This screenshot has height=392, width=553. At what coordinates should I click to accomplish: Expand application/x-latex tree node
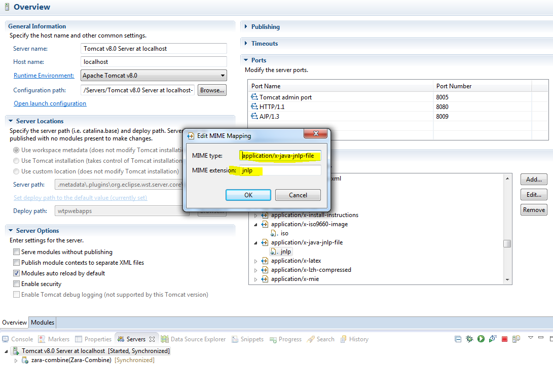tap(255, 261)
